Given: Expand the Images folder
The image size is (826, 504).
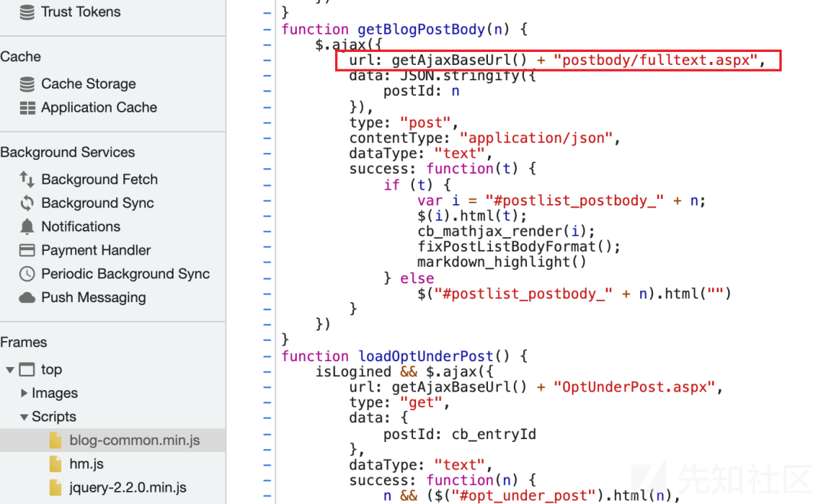Looking at the screenshot, I should pyautogui.click(x=24, y=393).
